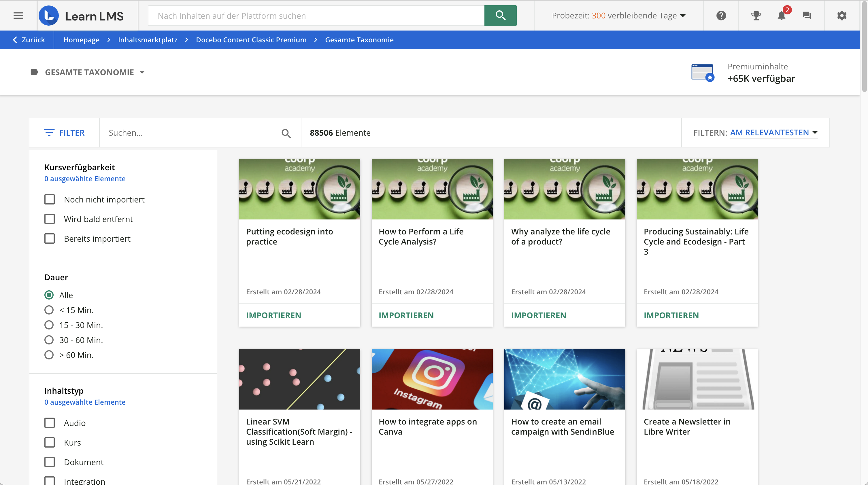Open the hamburger main menu

(18, 16)
